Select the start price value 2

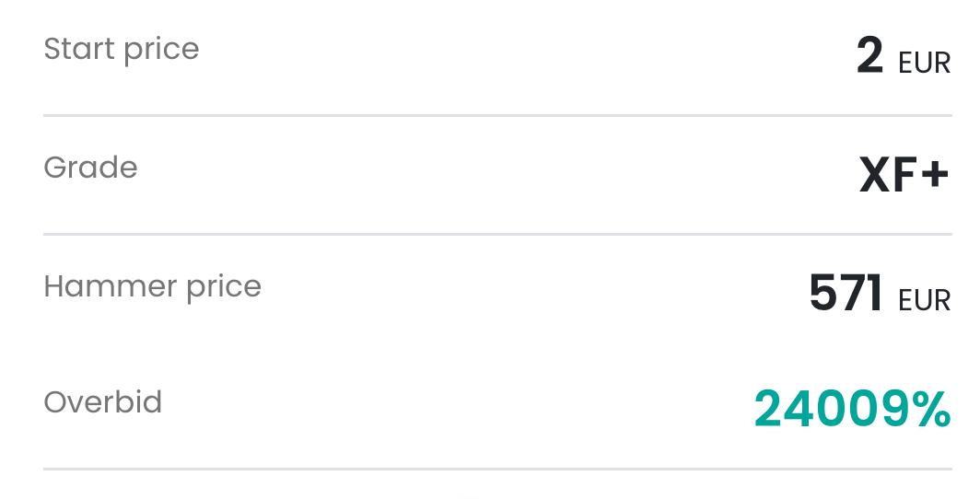click(870, 55)
